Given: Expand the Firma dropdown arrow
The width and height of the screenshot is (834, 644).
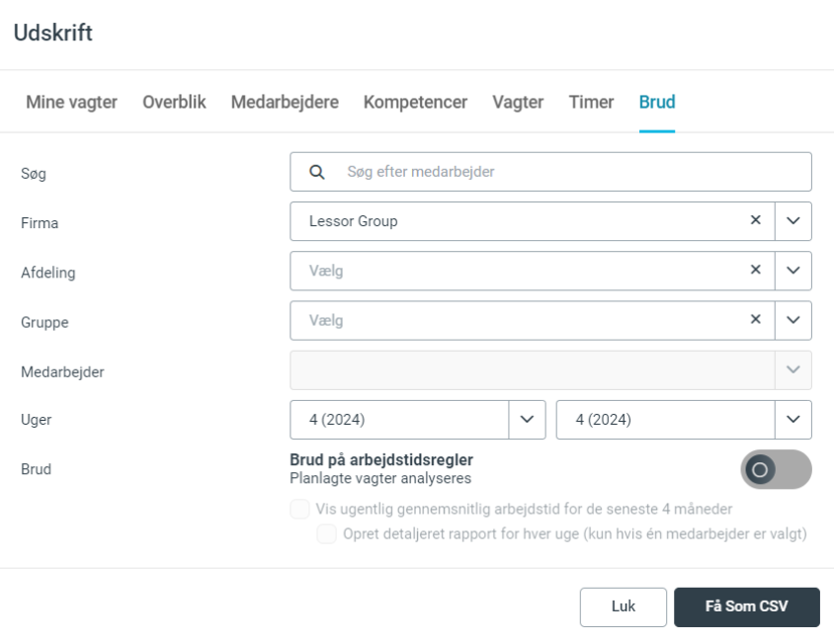Looking at the screenshot, I should coord(793,221).
